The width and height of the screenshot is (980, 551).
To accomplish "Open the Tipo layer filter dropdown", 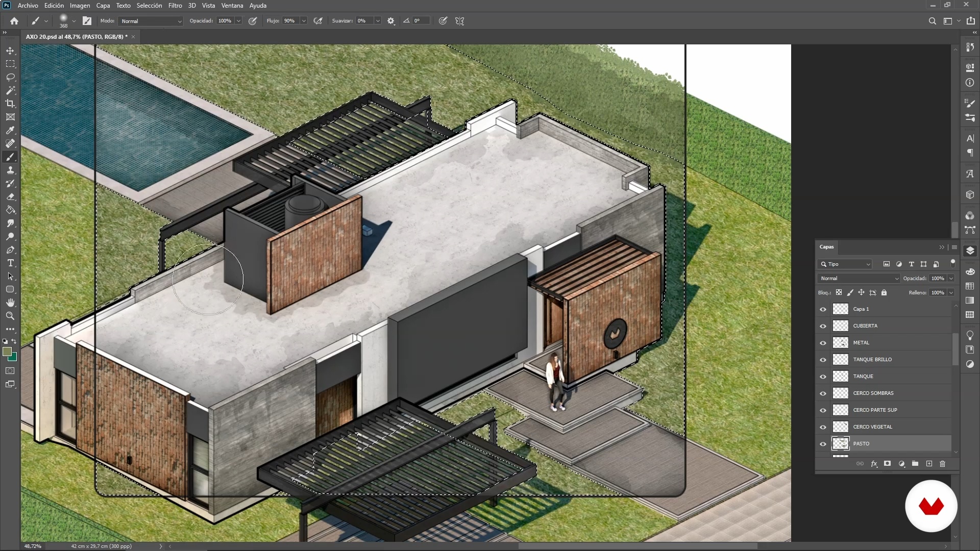I will point(845,264).
